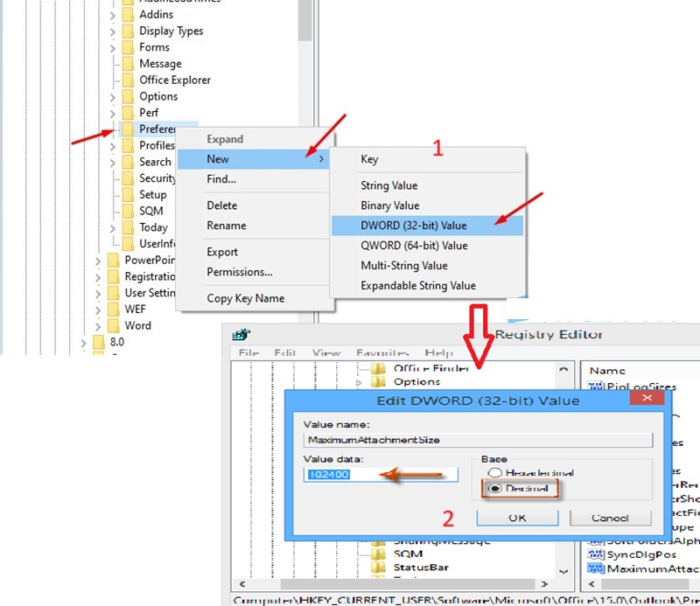Select the Hexadecimal base radio button
The image size is (700, 606).
click(494, 472)
